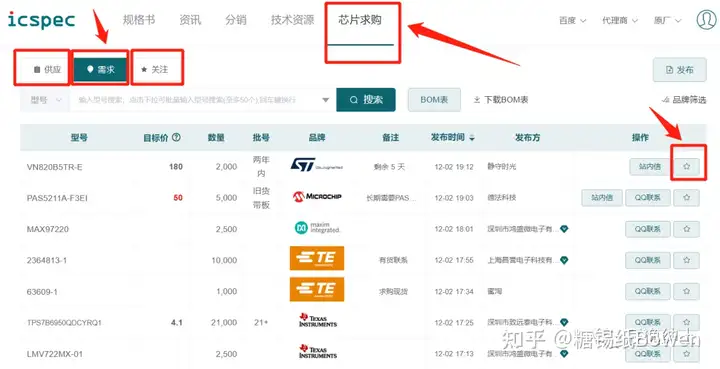Click publisher 德法科技
The height and width of the screenshot is (369, 720).
[x=501, y=198]
